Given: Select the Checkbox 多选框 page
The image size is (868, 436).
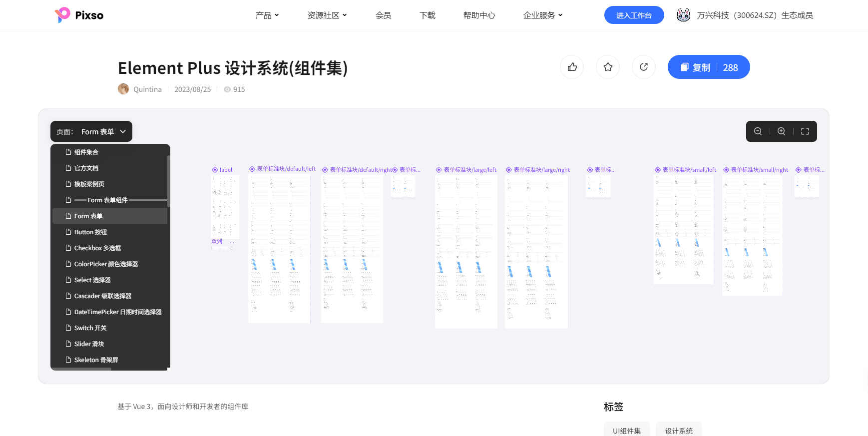Looking at the screenshot, I should pyautogui.click(x=97, y=248).
